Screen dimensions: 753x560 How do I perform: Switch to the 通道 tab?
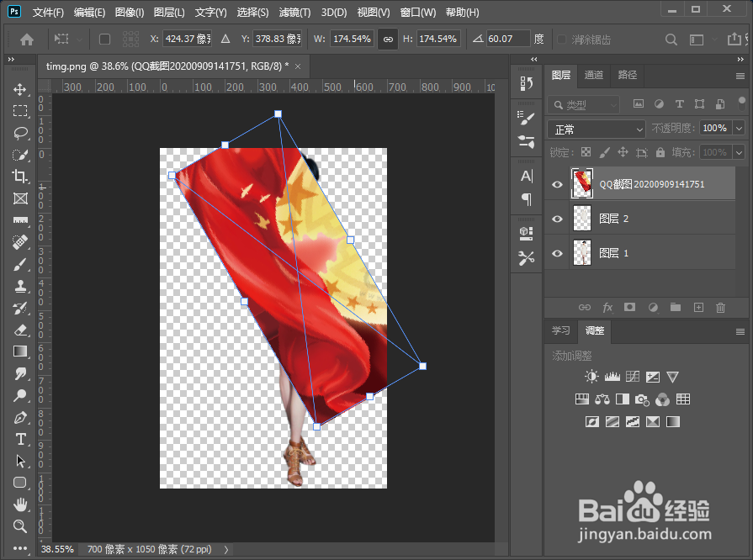[x=593, y=76]
